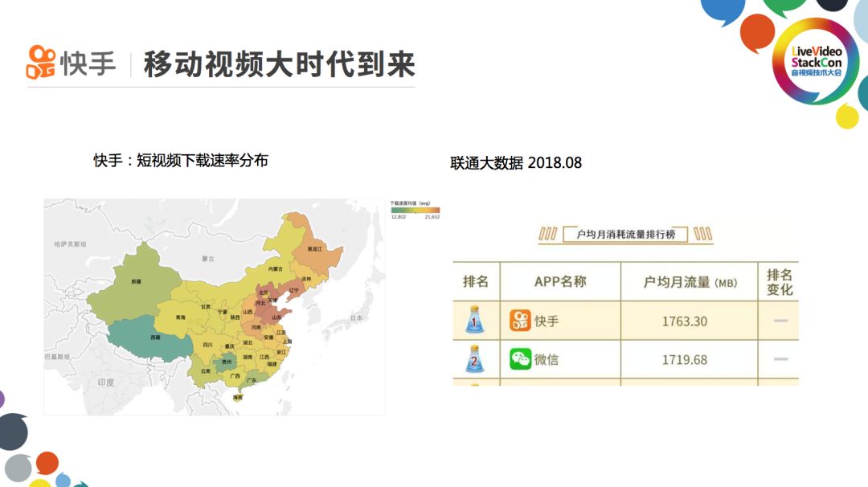Click the legend minimum value 12,802

399,217
